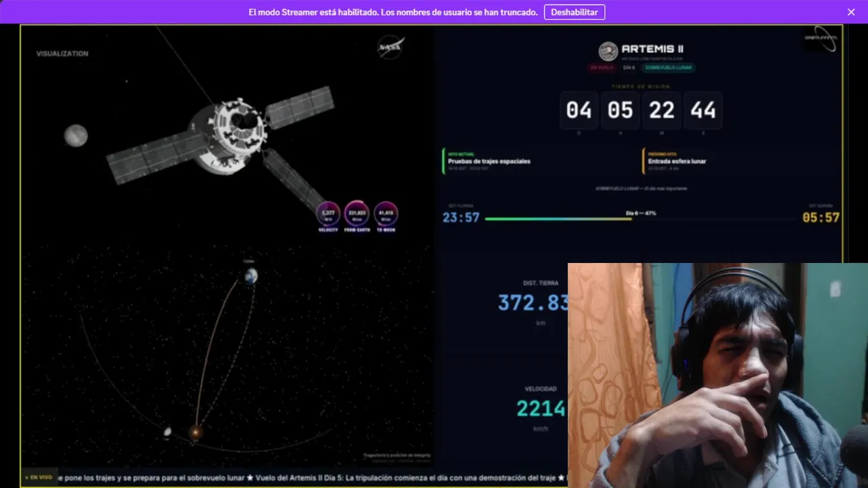Click the Moon at left of the spacecraft view
The width and height of the screenshot is (868, 488).
click(x=76, y=136)
